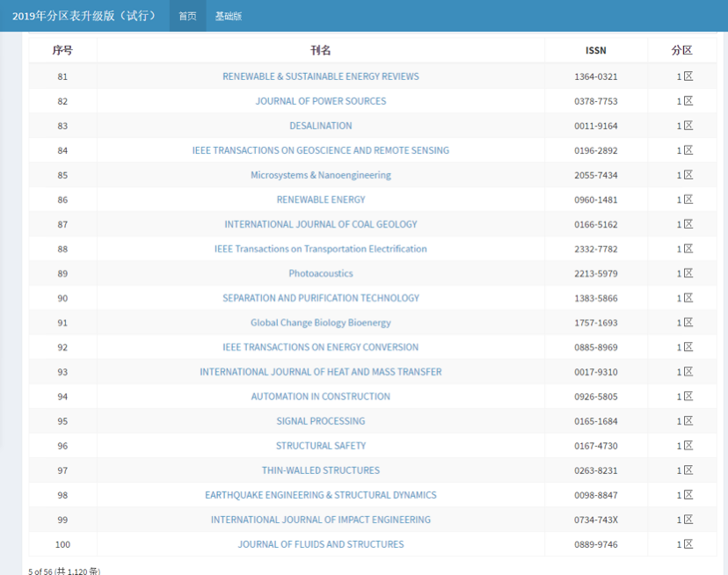
Task: Open Global Change Biology Bioenergy link
Action: [x=321, y=323]
